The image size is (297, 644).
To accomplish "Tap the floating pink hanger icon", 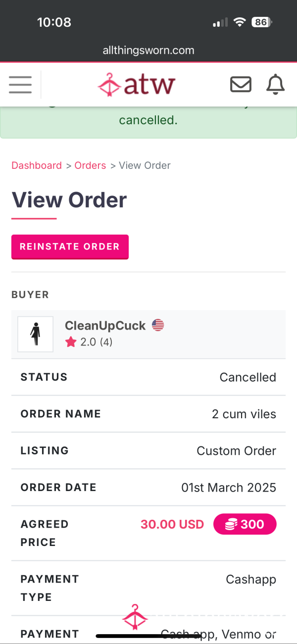I will point(135,617).
